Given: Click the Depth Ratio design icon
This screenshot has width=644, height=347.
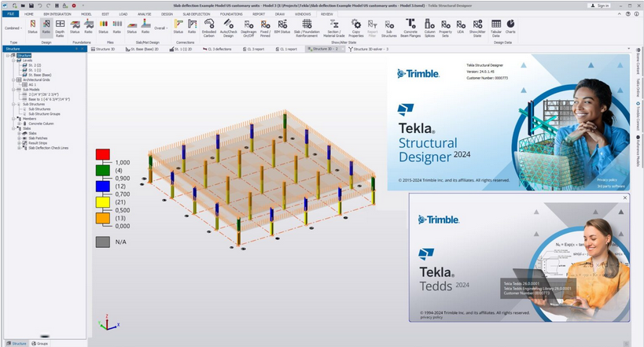Looking at the screenshot, I should (x=61, y=27).
